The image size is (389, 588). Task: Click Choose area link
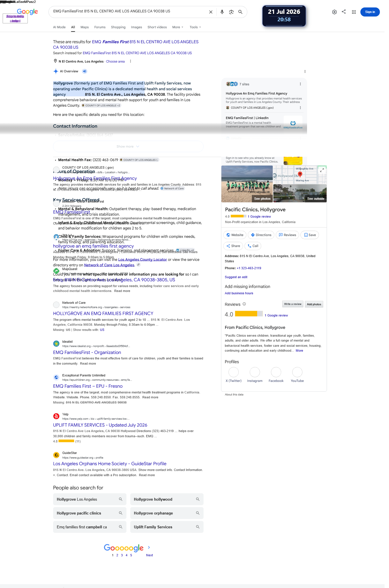[115, 61]
